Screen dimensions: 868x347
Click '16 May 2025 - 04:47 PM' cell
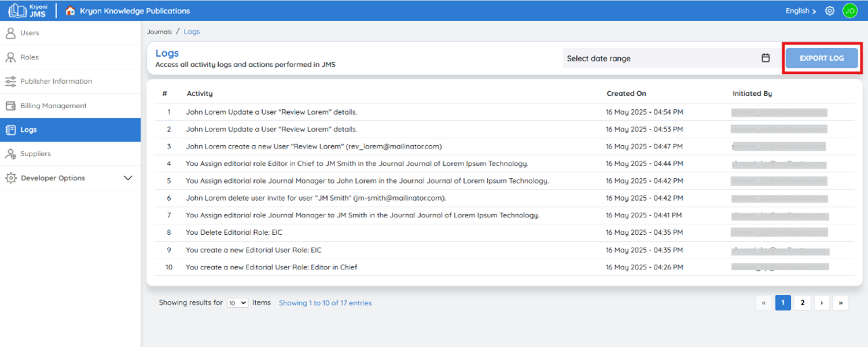click(x=644, y=146)
